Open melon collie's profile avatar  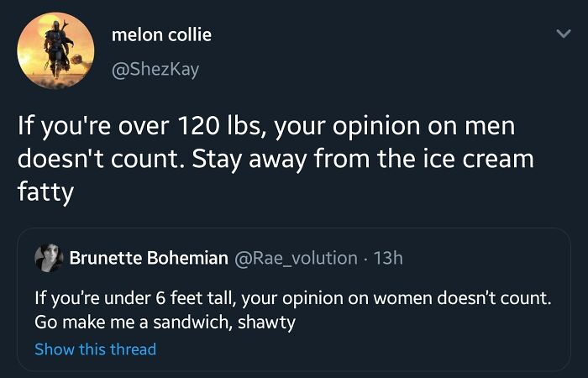[x=55, y=50]
